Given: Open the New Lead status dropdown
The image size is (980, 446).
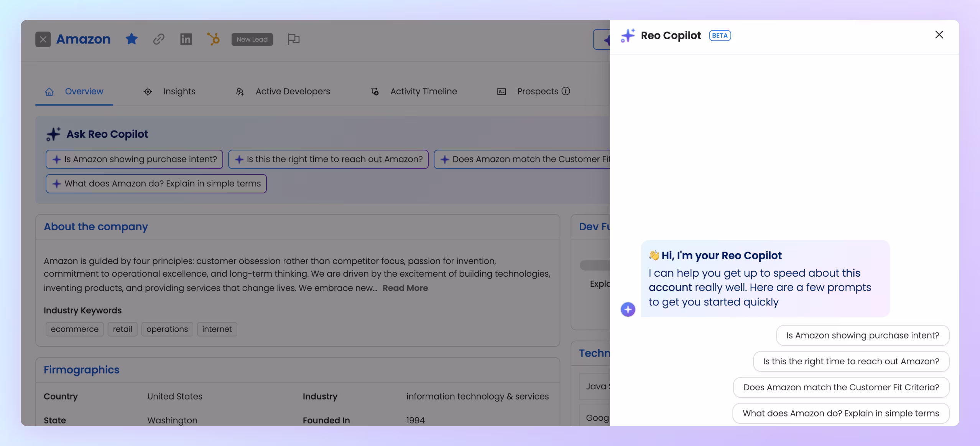Looking at the screenshot, I should (252, 39).
